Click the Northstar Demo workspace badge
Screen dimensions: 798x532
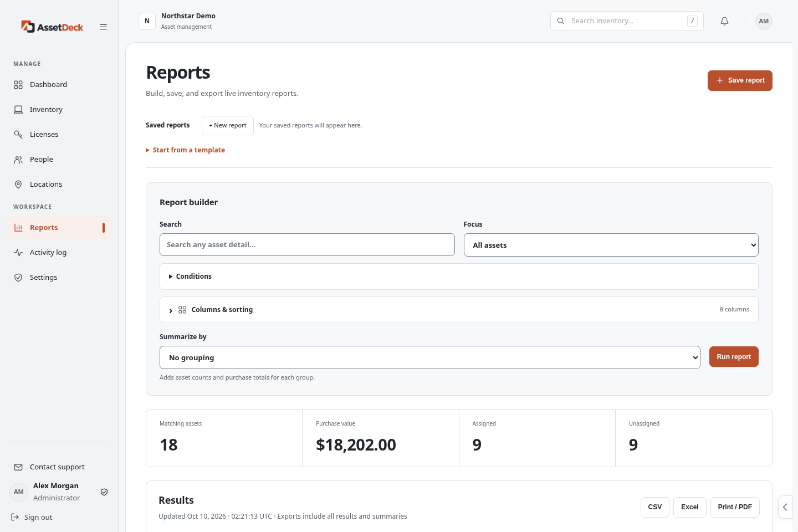[147, 21]
